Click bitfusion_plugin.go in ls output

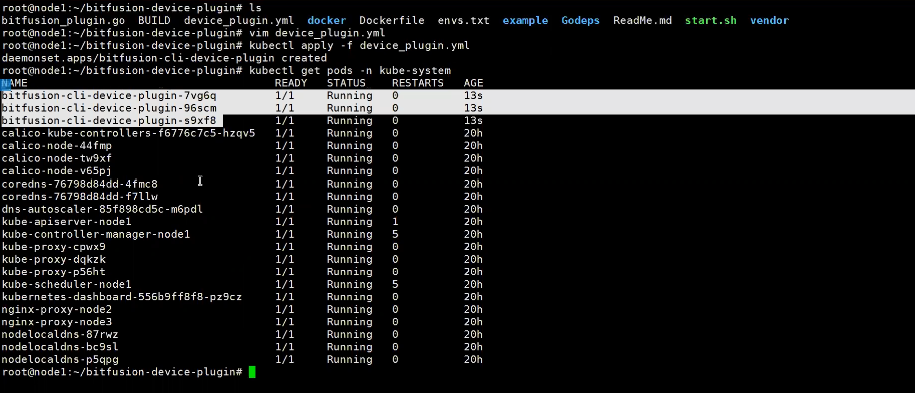[x=63, y=20]
